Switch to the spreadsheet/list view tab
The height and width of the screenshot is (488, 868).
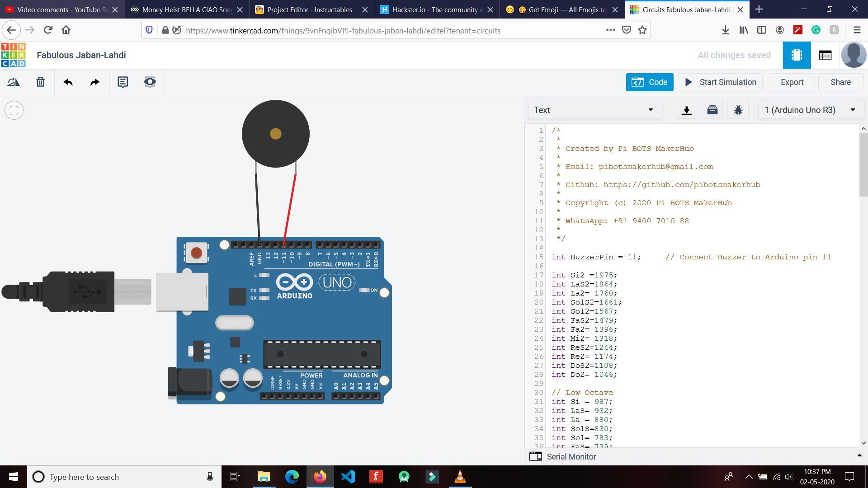click(825, 55)
